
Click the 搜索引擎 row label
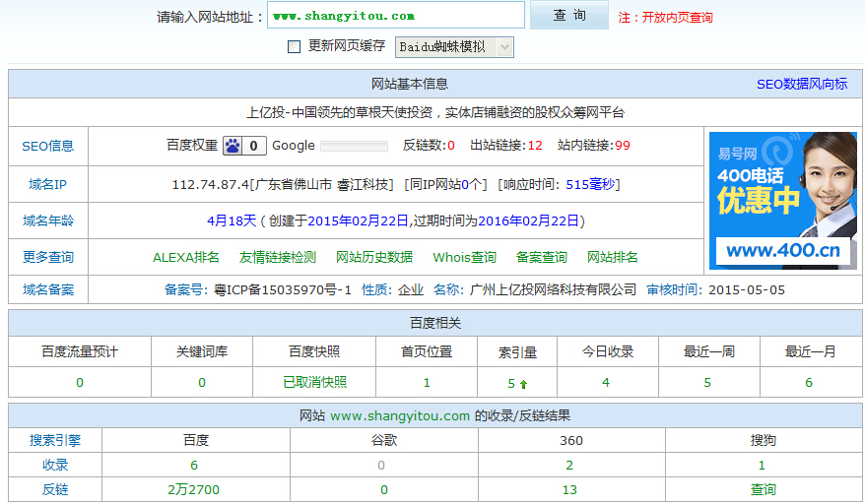click(x=55, y=441)
